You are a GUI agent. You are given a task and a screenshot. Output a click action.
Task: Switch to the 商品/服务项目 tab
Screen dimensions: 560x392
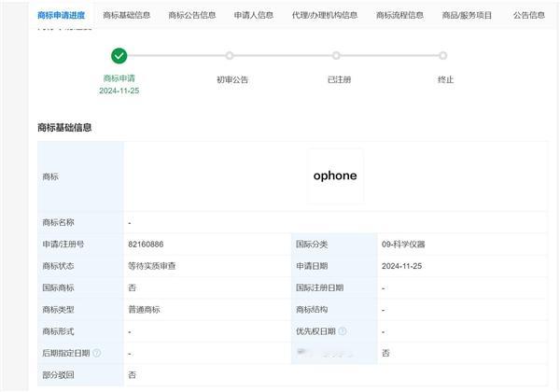(x=467, y=15)
